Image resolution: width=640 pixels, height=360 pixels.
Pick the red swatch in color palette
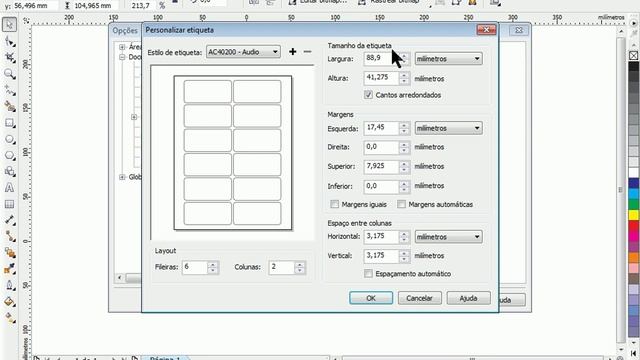633,225
